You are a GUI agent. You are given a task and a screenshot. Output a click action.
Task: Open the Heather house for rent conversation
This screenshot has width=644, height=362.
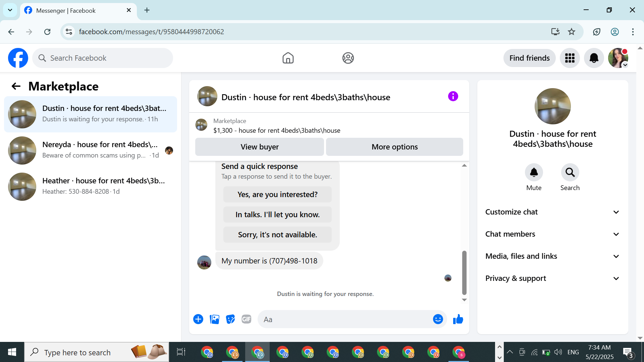pos(91,187)
